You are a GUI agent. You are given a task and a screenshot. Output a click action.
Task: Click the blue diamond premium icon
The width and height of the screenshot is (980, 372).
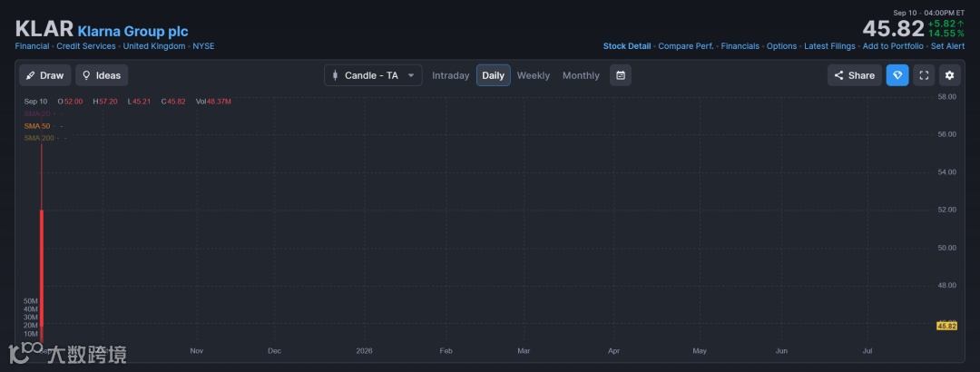[x=897, y=75]
